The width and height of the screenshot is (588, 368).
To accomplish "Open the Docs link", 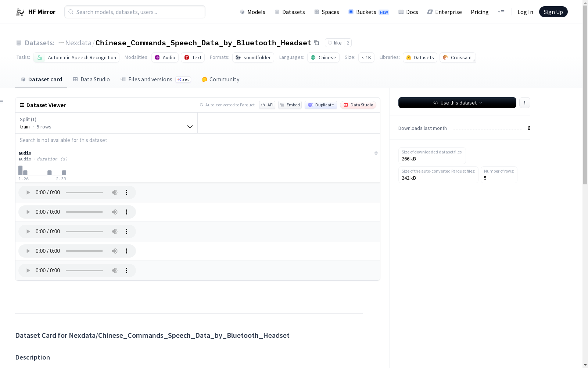I will point(408,12).
